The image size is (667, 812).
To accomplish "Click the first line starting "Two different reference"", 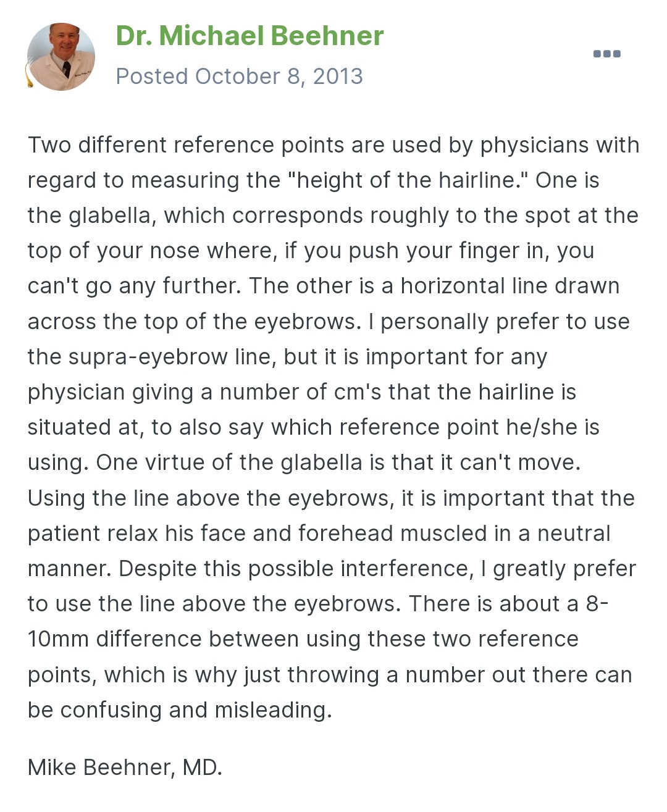I will coord(333,145).
